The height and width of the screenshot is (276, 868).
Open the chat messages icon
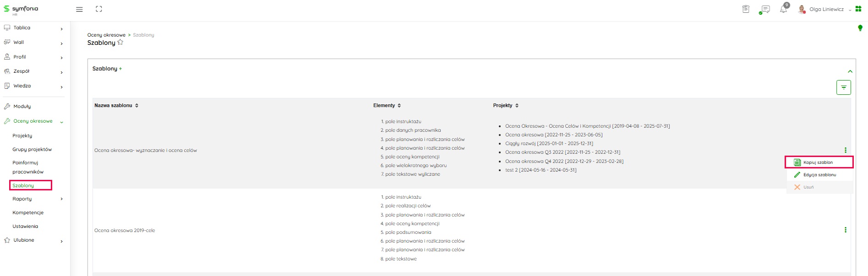click(x=764, y=10)
